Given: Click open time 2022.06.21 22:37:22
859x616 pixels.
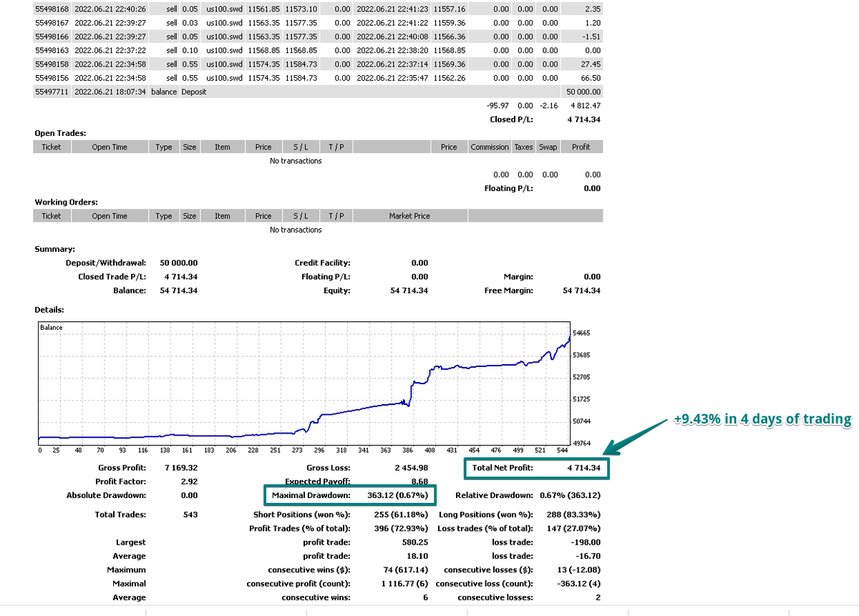Looking at the screenshot, I should click(110, 51).
